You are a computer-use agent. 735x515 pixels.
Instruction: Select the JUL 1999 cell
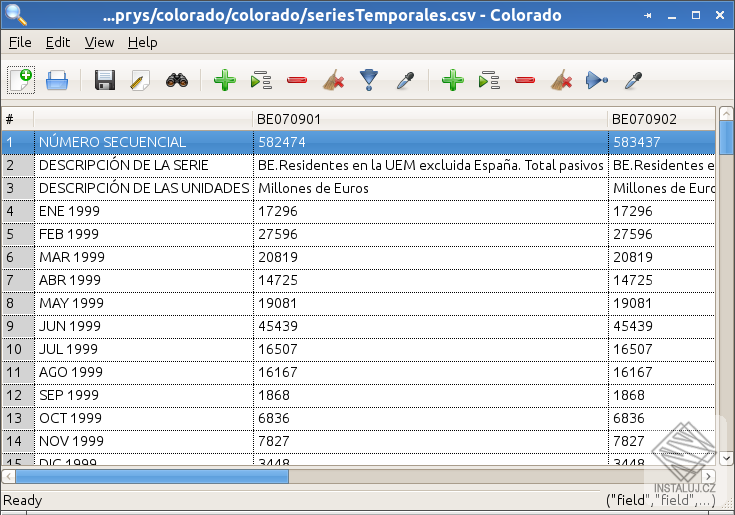[144, 349]
